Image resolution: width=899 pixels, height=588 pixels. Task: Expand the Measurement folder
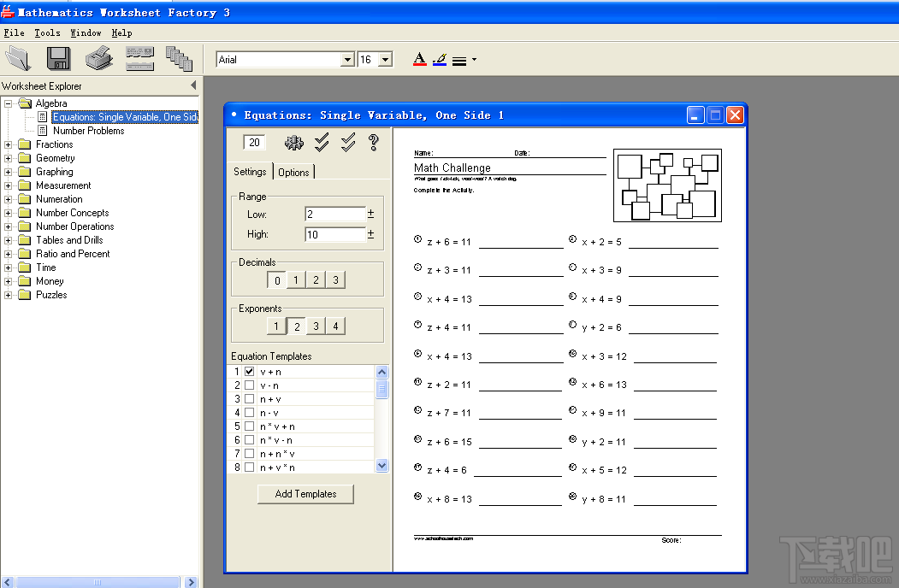[x=8, y=185]
